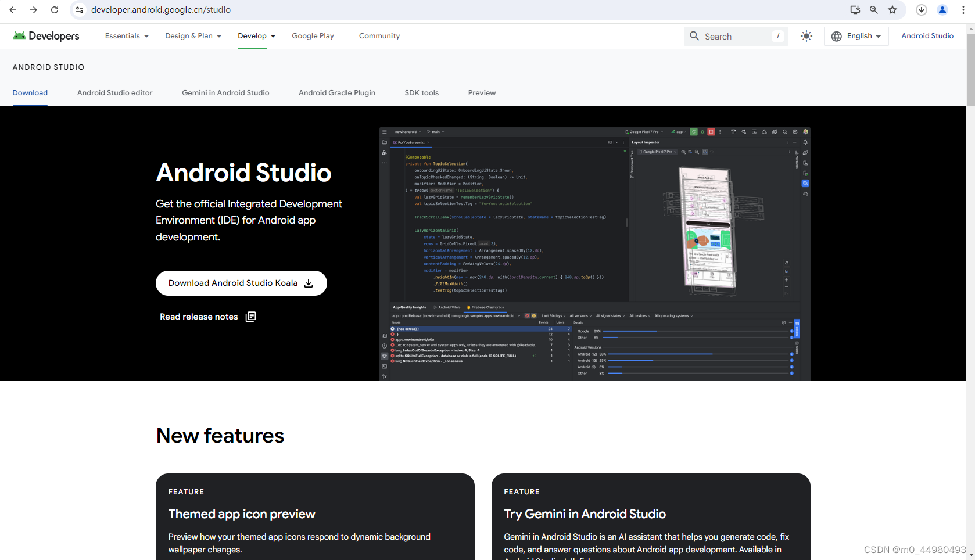Reload the page with the refresh icon
The height and width of the screenshot is (560, 975).
click(x=55, y=10)
